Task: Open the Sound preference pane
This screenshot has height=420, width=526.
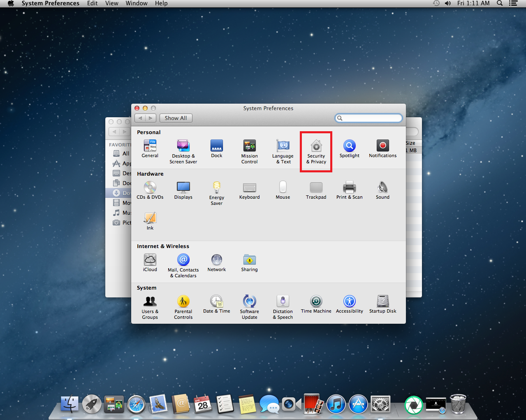Action: point(383,190)
